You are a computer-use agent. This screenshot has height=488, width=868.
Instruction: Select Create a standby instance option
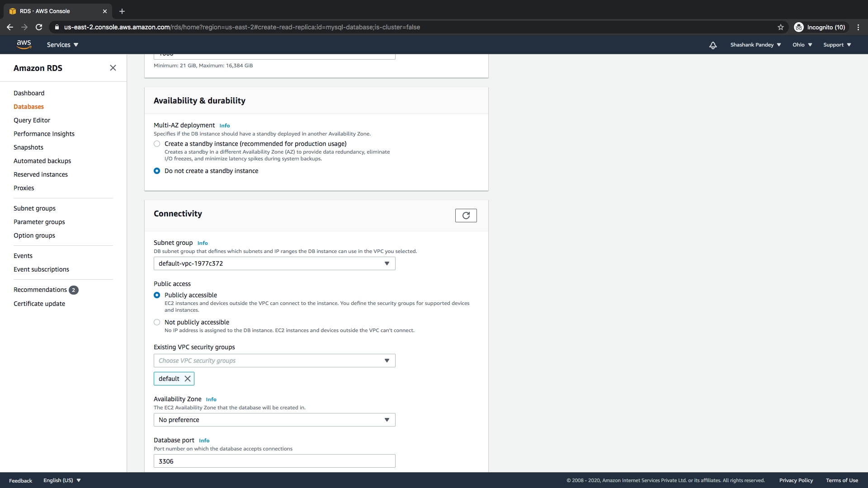(157, 144)
